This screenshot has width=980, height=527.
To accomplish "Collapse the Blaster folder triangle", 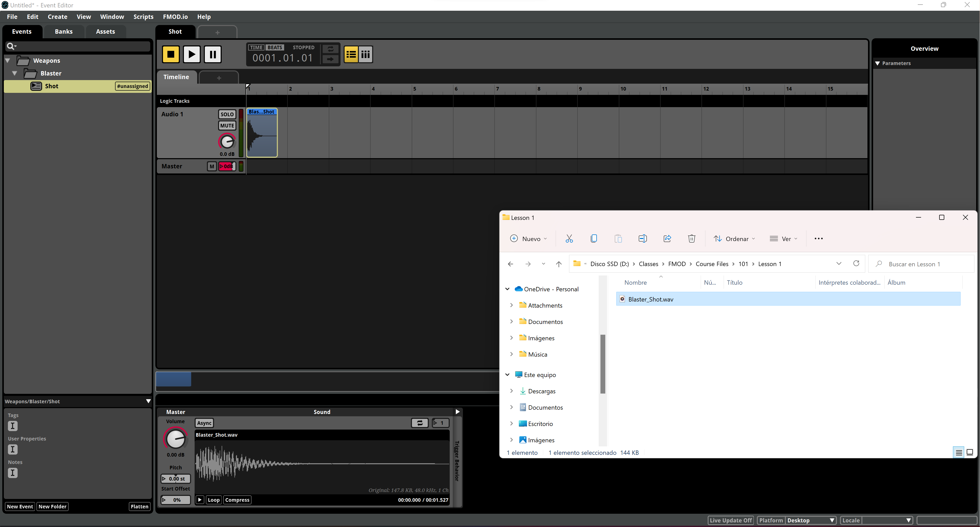I will (x=15, y=73).
